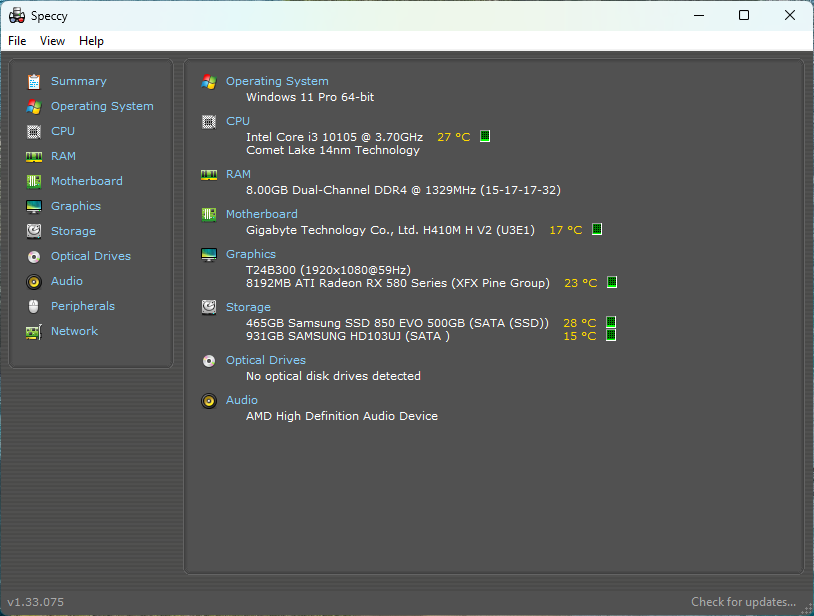The width and height of the screenshot is (814, 616).
Task: Open the File menu
Action: pyautogui.click(x=17, y=41)
